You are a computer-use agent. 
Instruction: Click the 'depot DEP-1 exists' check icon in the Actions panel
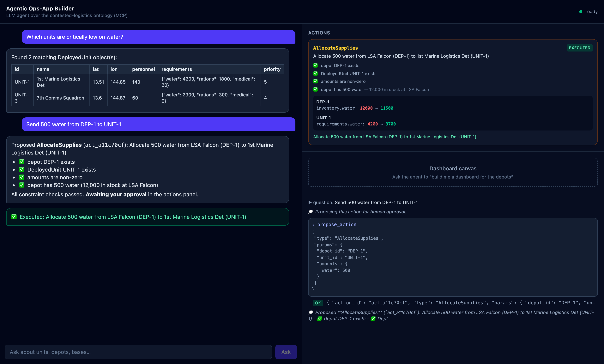[x=316, y=65]
